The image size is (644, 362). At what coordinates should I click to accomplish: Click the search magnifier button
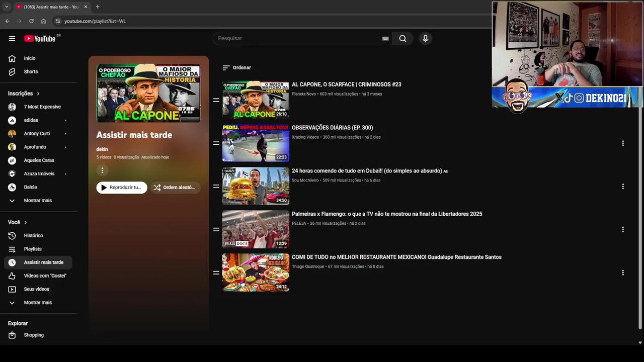click(x=403, y=38)
